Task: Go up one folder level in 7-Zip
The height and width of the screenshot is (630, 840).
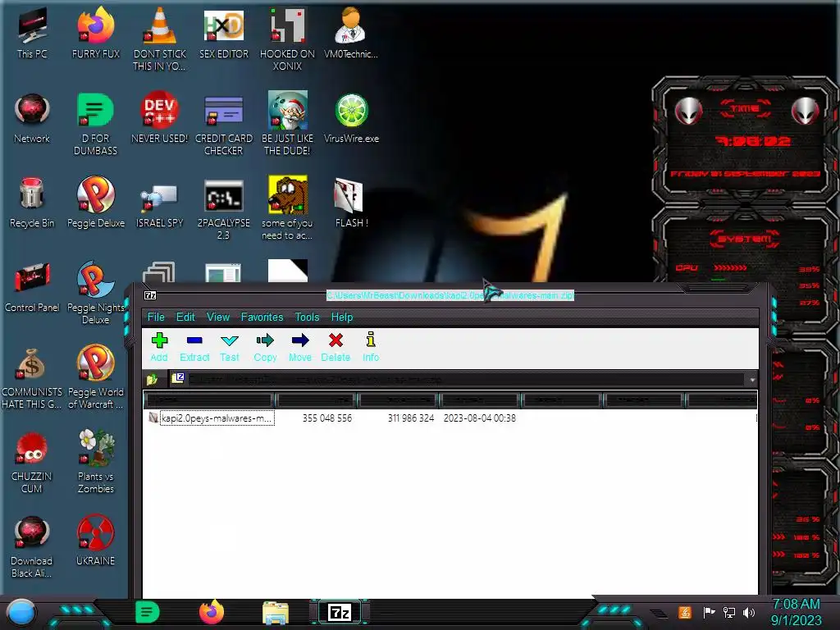Action: click(x=152, y=379)
